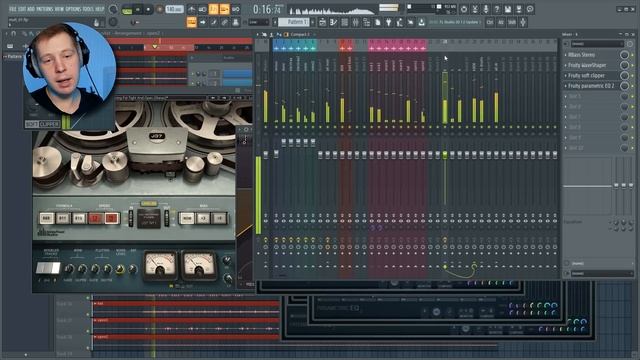Open the playlist view icon
Image resolution: width=640 pixels, height=360 pixels.
pyautogui.click(x=322, y=22)
